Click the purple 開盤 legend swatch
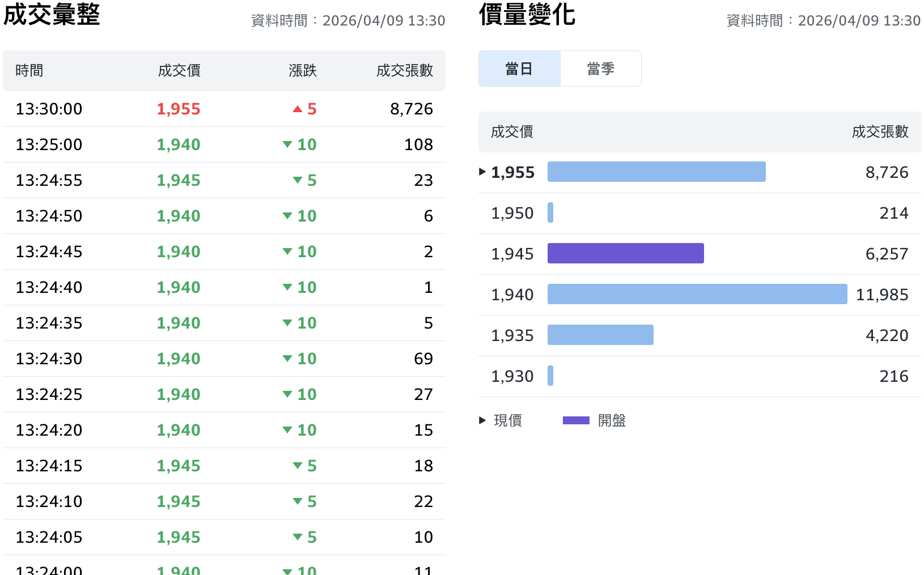 click(x=576, y=420)
